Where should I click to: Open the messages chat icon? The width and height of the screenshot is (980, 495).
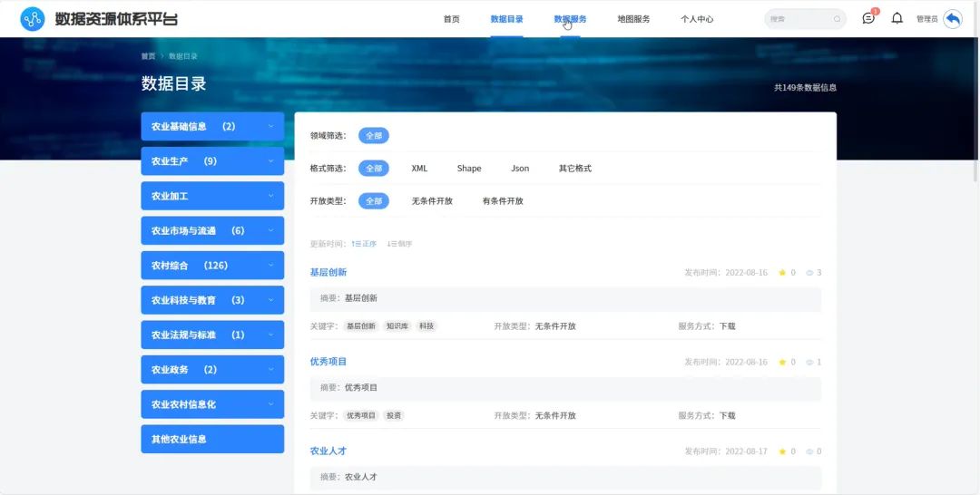click(868, 19)
